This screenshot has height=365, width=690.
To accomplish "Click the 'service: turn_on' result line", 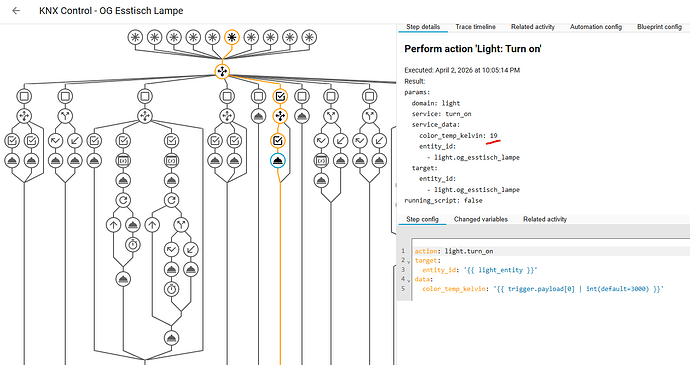I will tap(441, 114).
